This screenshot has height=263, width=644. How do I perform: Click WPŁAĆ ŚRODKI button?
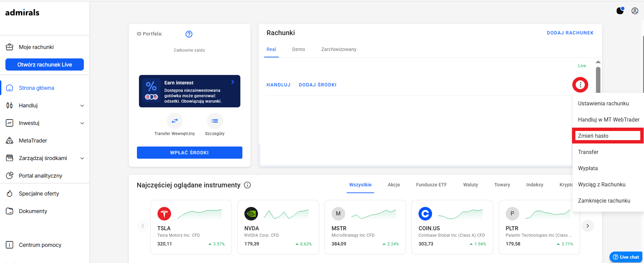tap(190, 153)
